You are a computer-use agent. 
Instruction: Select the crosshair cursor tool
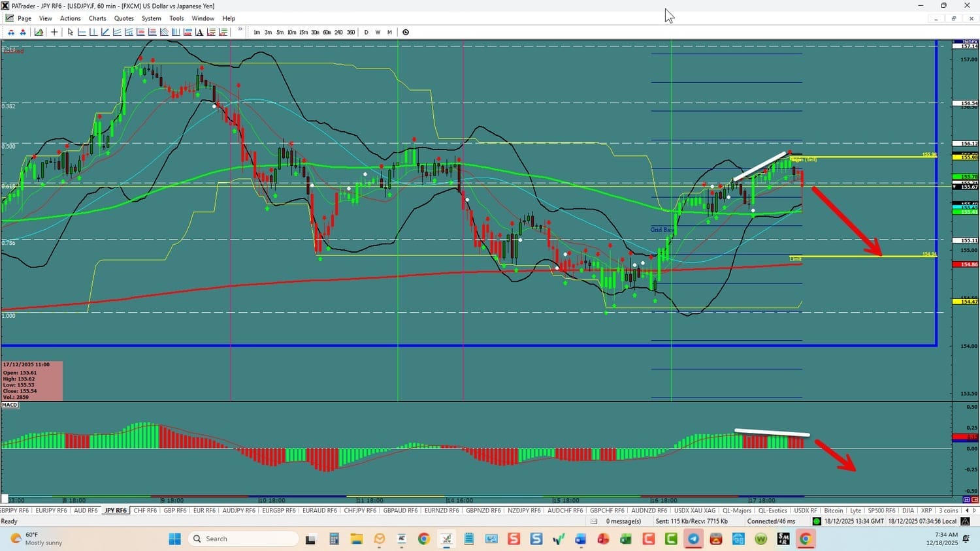(54, 32)
